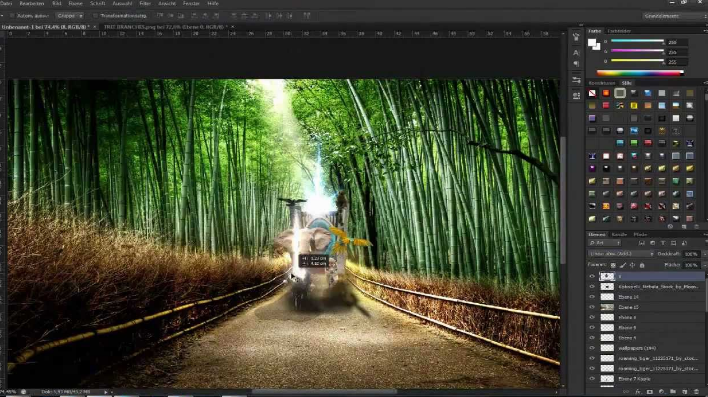Image resolution: width=708 pixels, height=397 pixels.
Task: Click the yellow color slider
Action: point(637,61)
